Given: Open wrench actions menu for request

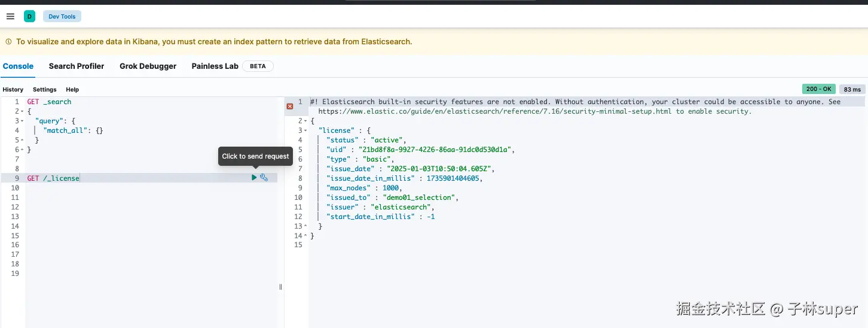Looking at the screenshot, I should click(x=264, y=178).
